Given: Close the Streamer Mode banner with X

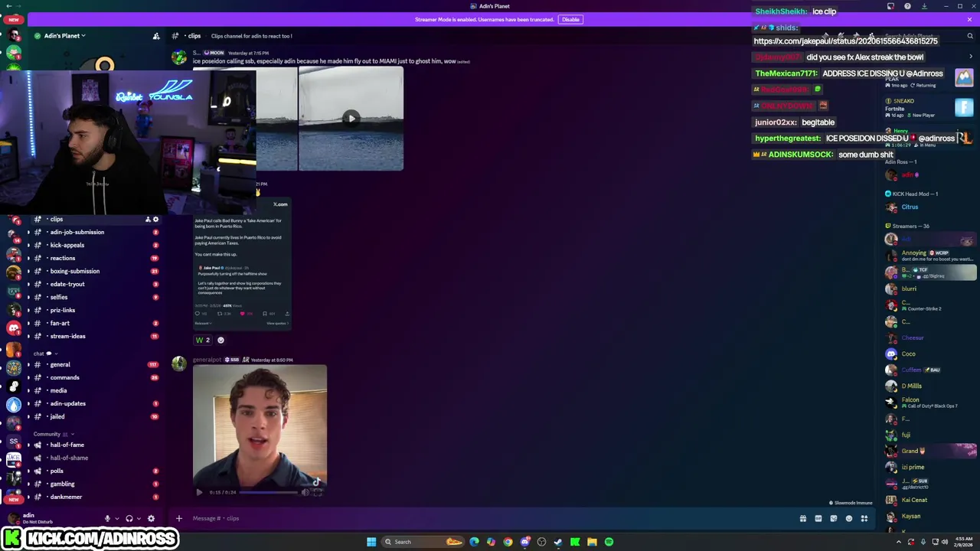Looking at the screenshot, I should pos(971,19).
